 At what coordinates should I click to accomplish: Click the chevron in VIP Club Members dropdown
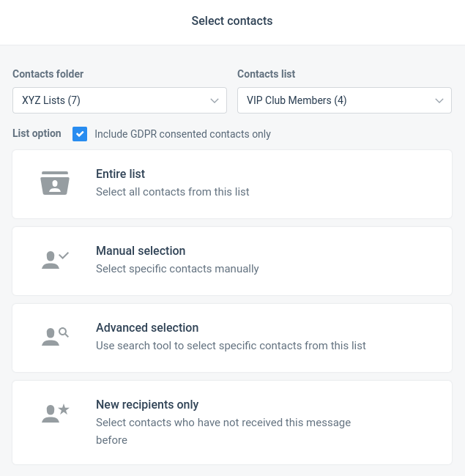(x=439, y=101)
